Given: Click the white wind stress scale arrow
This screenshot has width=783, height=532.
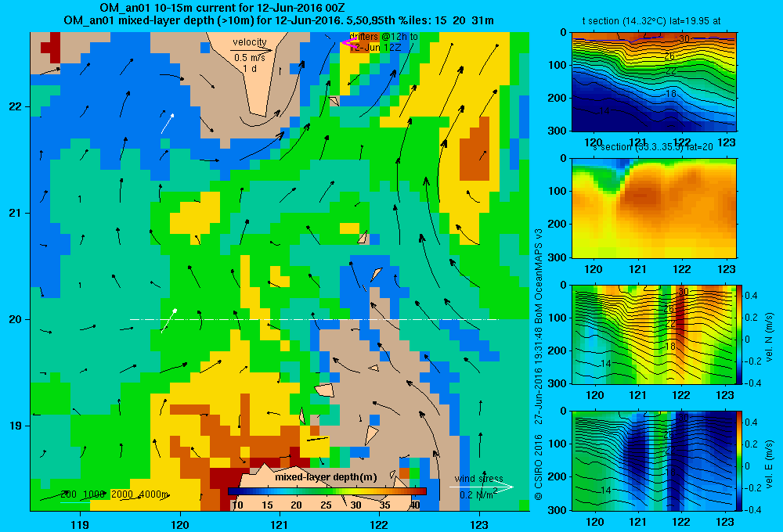Looking at the screenshot, I should click(482, 487).
